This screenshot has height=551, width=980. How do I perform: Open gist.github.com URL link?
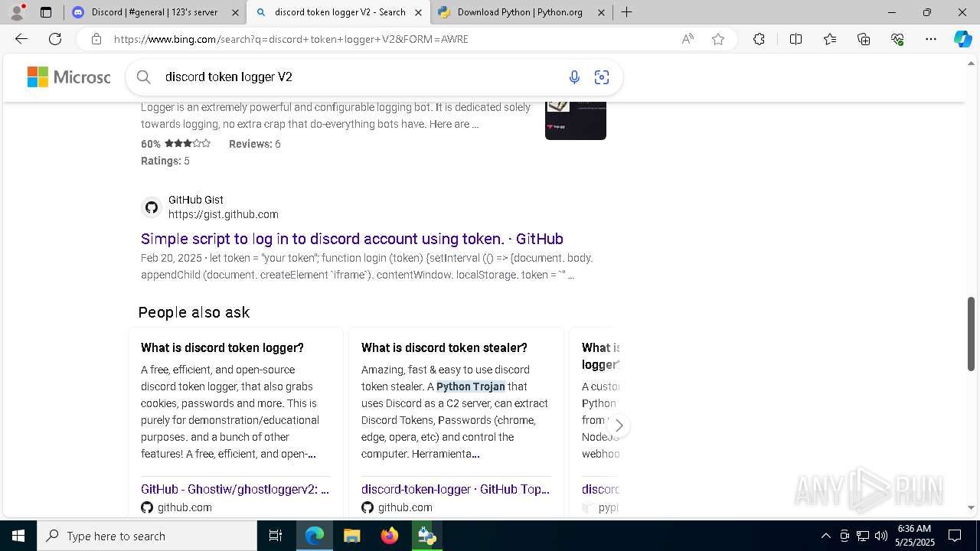coord(224,214)
